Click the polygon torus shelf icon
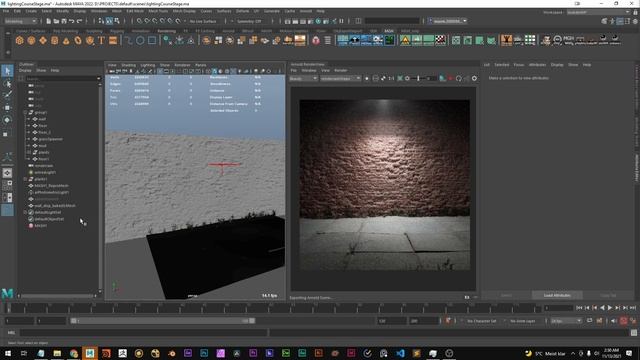 78,40
